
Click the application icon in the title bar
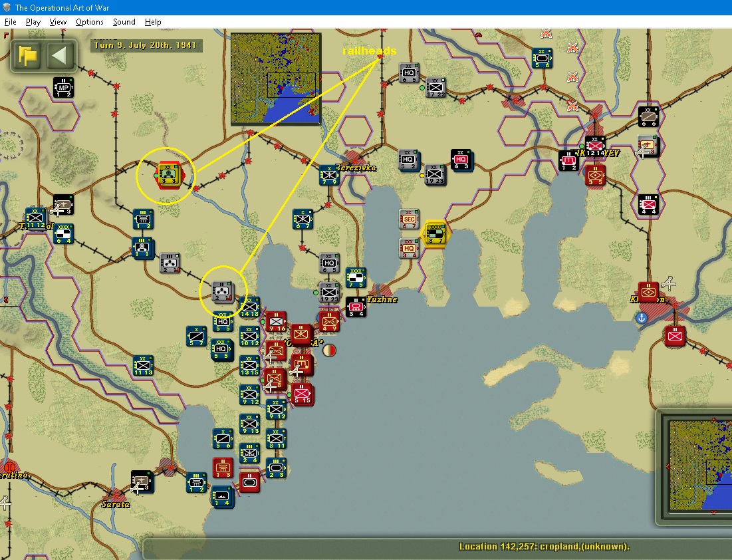(x=7, y=7)
